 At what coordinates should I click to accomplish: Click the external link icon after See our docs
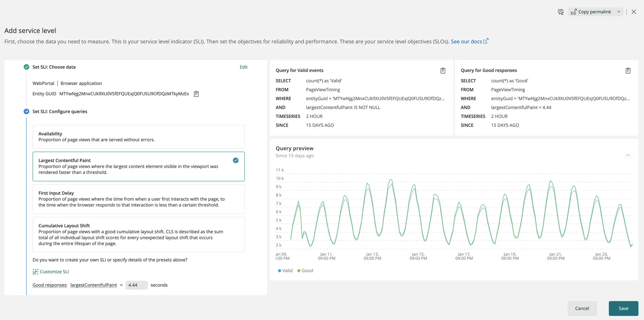pyautogui.click(x=486, y=41)
